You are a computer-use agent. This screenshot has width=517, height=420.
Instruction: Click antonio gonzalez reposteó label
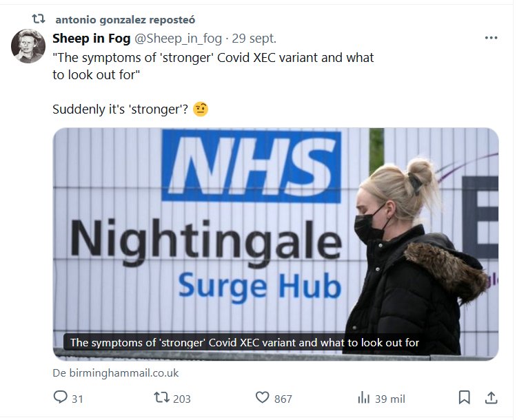(x=125, y=20)
